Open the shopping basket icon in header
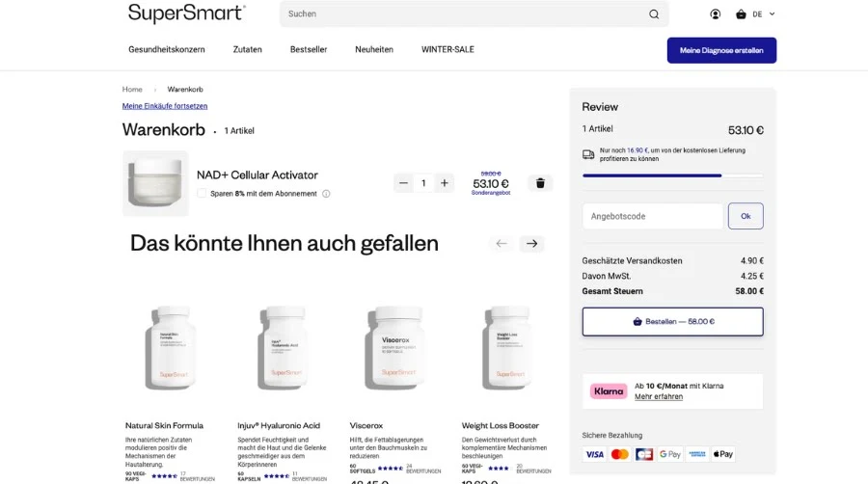Viewport: 868px width, 484px height. coord(741,14)
